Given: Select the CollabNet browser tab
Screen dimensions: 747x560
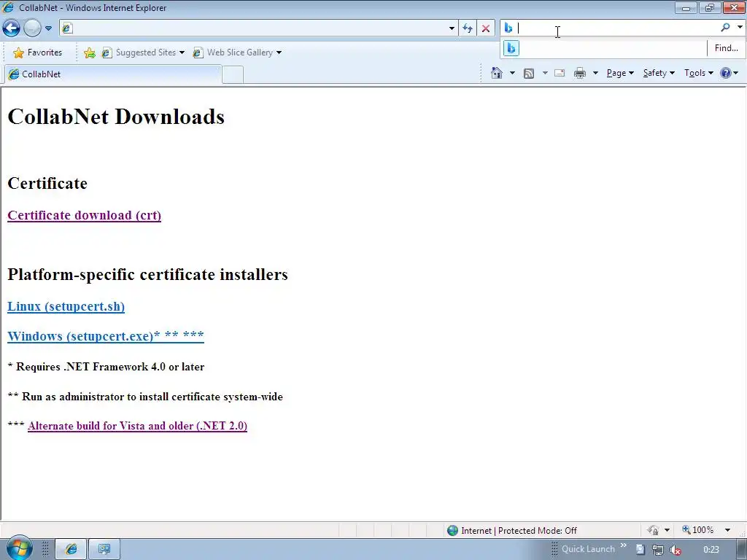Looking at the screenshot, I should (112, 74).
